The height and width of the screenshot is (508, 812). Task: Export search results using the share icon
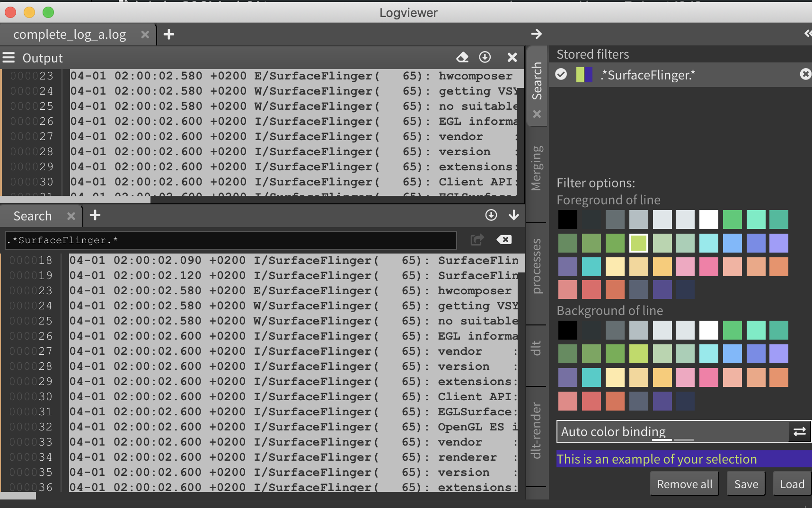(477, 240)
